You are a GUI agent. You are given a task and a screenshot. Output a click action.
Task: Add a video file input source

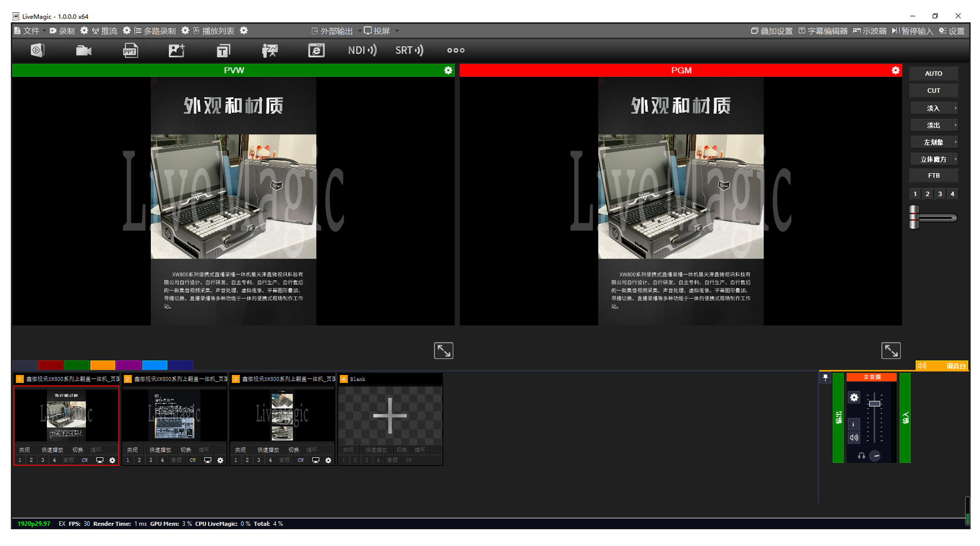37,50
